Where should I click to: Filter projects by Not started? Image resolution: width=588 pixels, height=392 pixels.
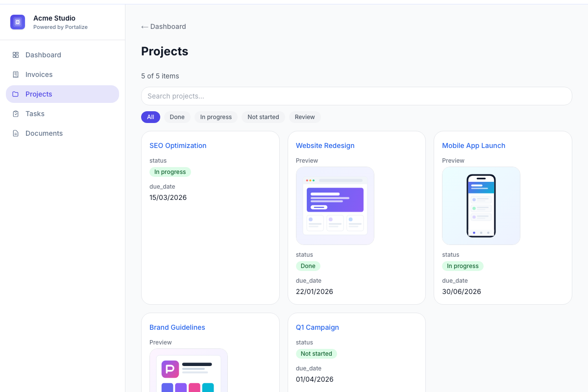[x=263, y=117]
